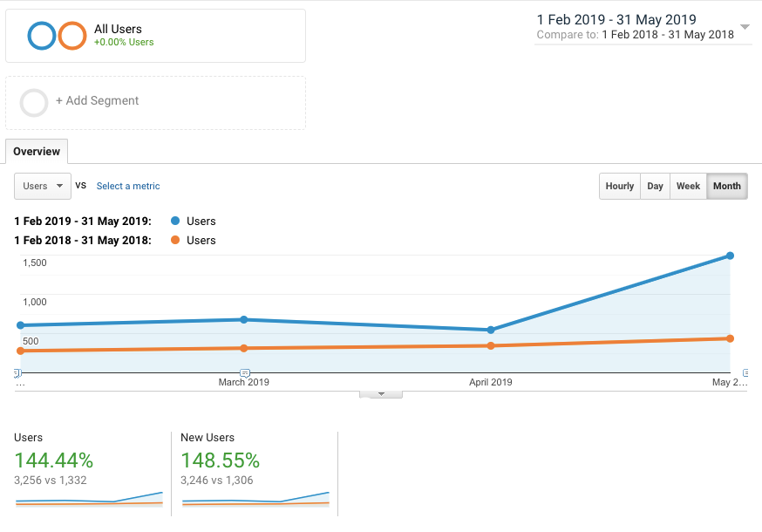The width and height of the screenshot is (762, 532).
Task: Click blue data point for April 2019
Action: [491, 331]
